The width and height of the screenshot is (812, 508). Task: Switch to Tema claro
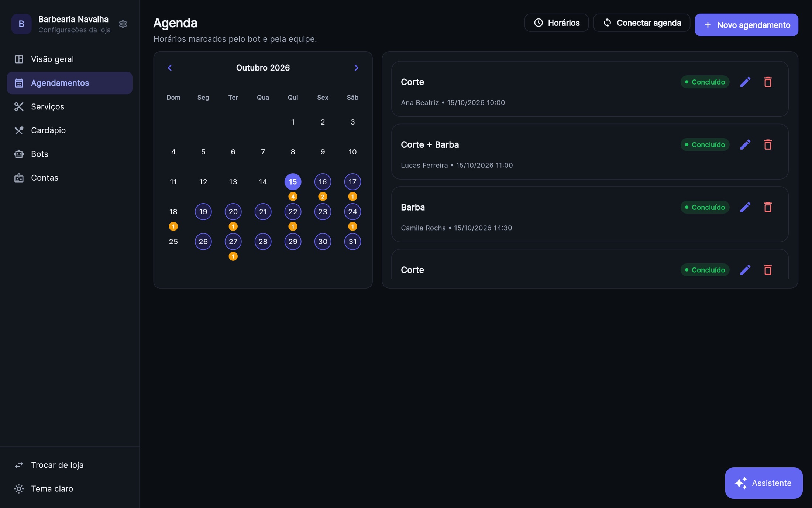[x=69, y=488]
